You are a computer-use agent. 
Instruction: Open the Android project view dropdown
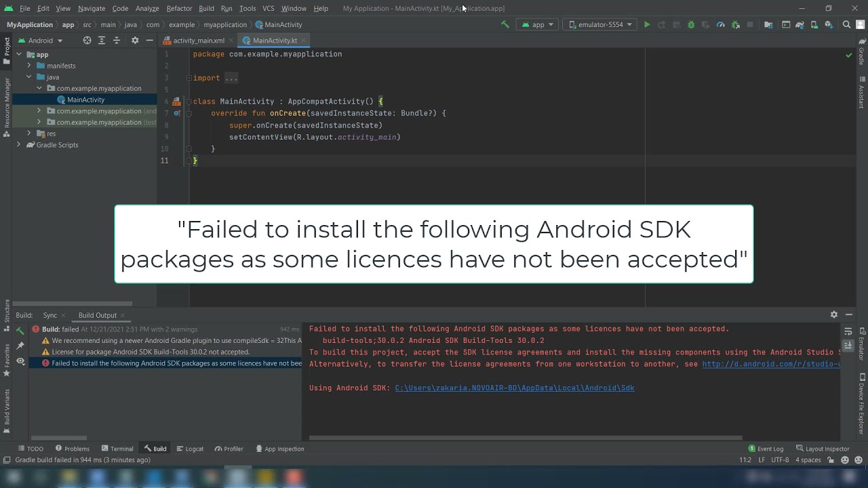point(41,41)
